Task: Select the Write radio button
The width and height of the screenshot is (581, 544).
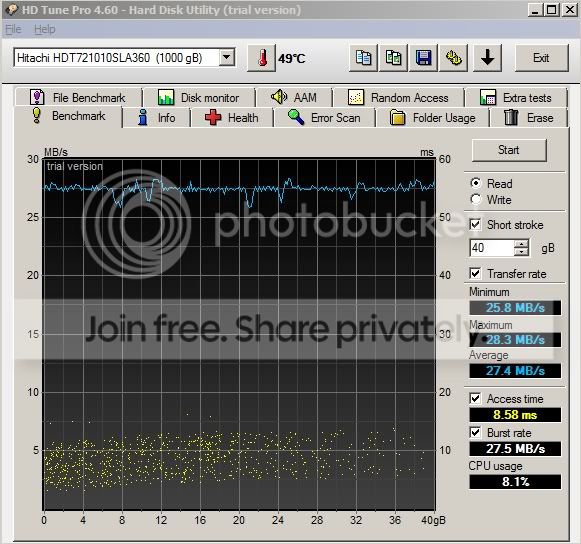Action: click(x=476, y=199)
